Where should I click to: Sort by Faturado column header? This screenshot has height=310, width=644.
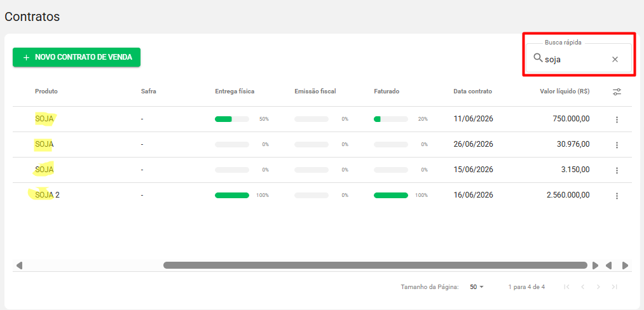tap(386, 91)
